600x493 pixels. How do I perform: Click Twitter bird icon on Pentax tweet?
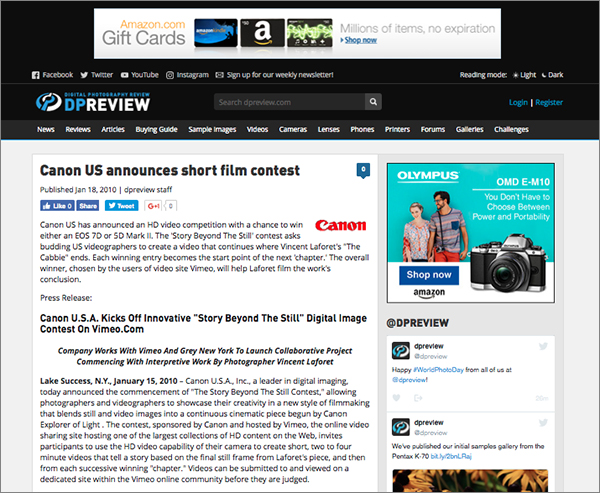click(x=543, y=423)
